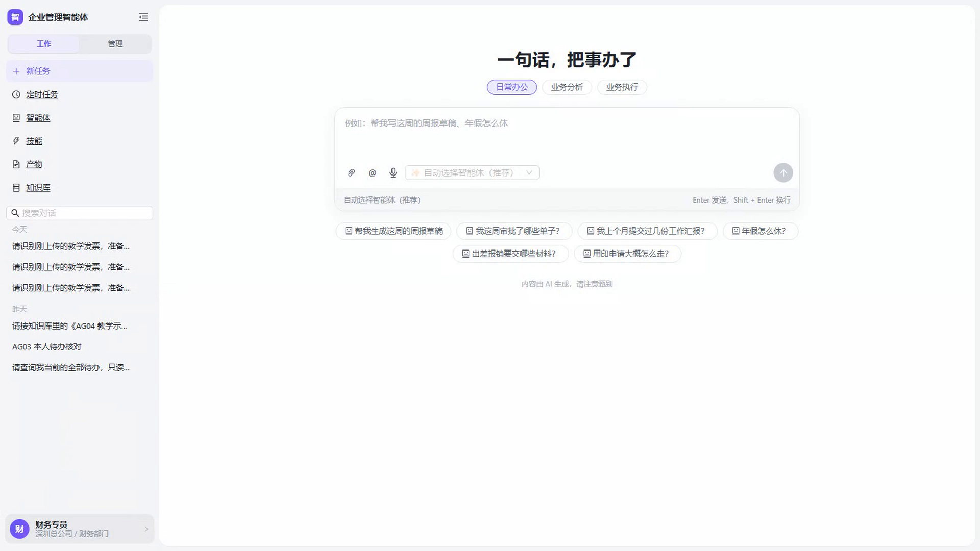
Task: Click the robot icon beside 智能体
Action: [16, 118]
